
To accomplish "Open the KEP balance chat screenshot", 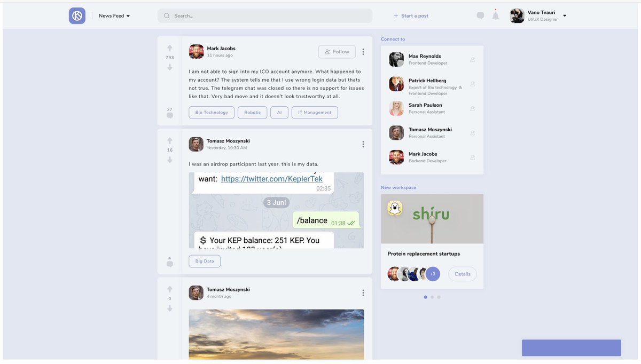I will (x=276, y=210).
